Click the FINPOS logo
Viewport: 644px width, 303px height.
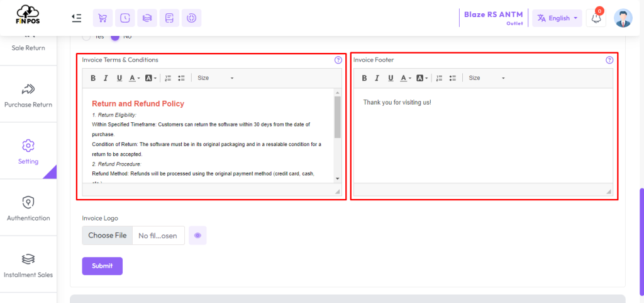click(x=28, y=14)
